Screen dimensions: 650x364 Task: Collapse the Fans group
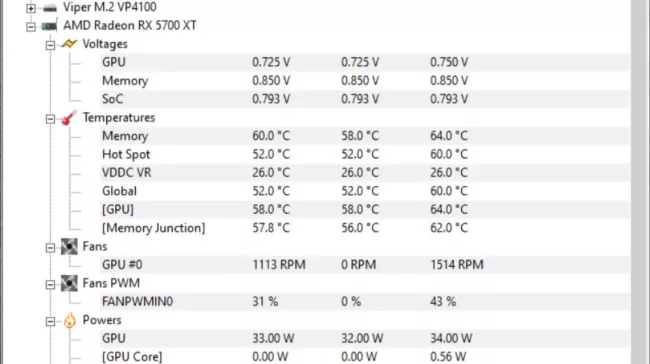pos(50,248)
